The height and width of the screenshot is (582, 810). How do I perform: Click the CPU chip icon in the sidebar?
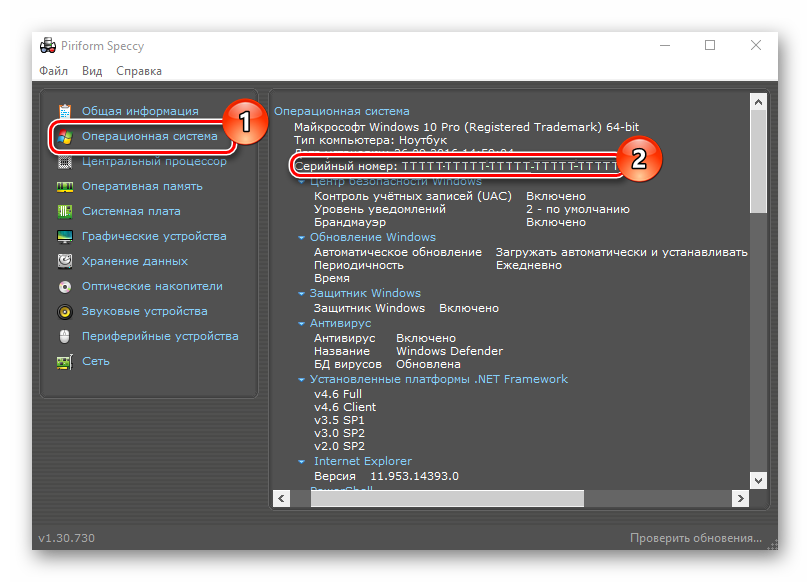pyautogui.click(x=65, y=162)
